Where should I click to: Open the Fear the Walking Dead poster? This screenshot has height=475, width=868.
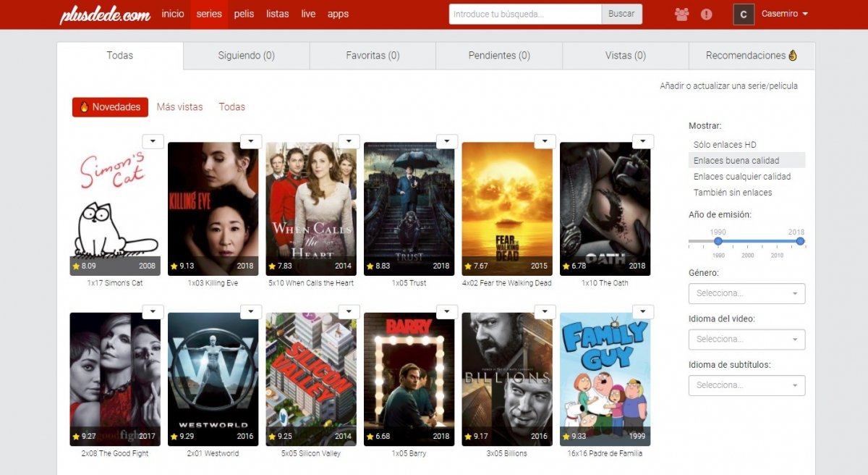pyautogui.click(x=507, y=209)
